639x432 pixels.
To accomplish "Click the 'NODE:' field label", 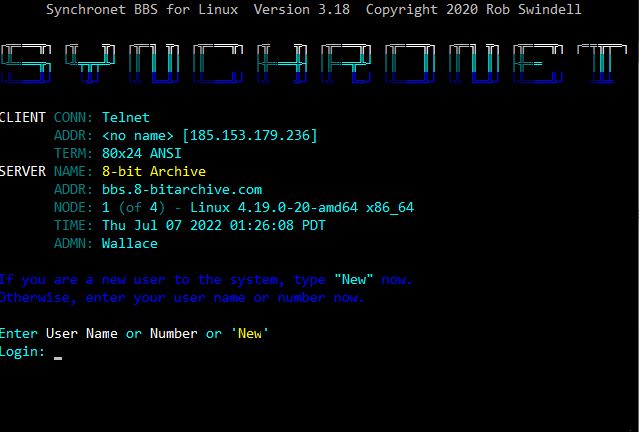I will point(73,207).
